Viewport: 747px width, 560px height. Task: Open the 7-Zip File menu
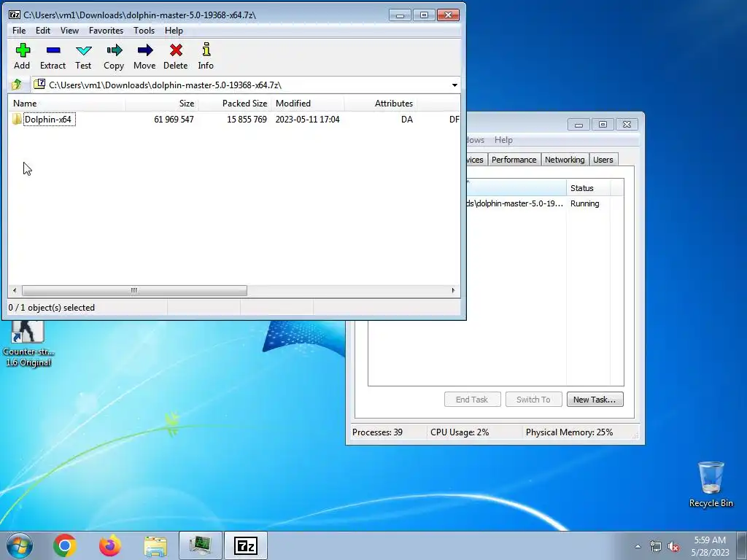(19, 31)
